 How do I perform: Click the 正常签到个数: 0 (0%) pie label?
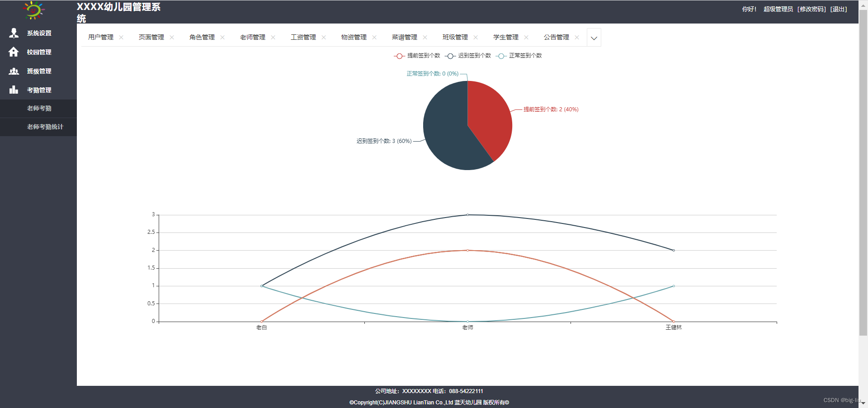(433, 74)
